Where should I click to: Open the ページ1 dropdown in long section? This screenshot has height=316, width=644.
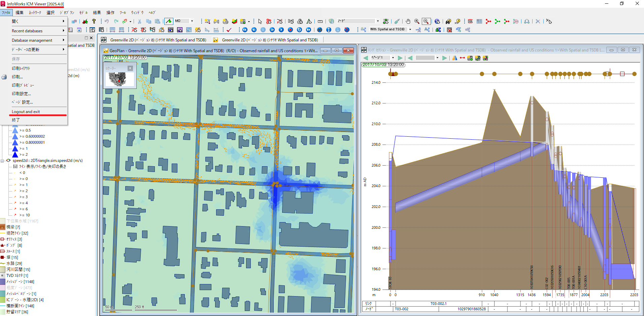[x=393, y=58]
